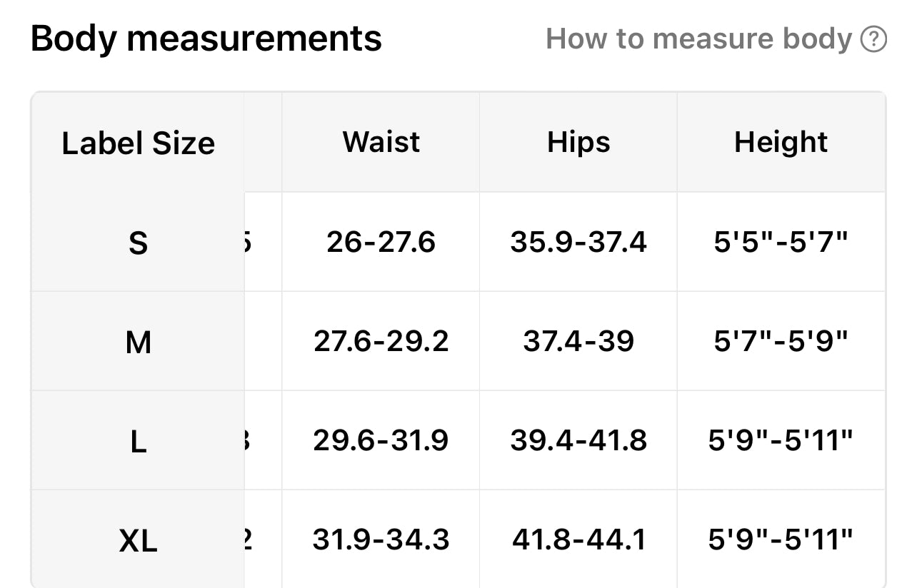
Task: Click the Body measurements heading
Action: click(206, 39)
